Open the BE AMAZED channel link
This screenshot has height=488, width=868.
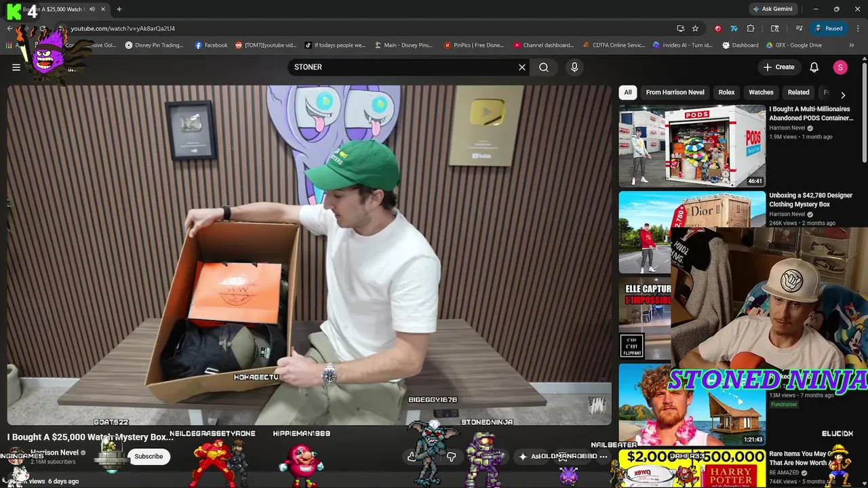(x=784, y=472)
